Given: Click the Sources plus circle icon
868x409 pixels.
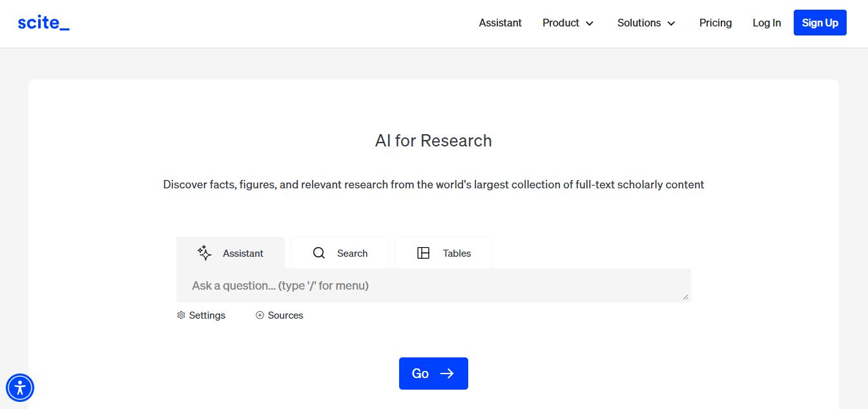Looking at the screenshot, I should coord(260,315).
